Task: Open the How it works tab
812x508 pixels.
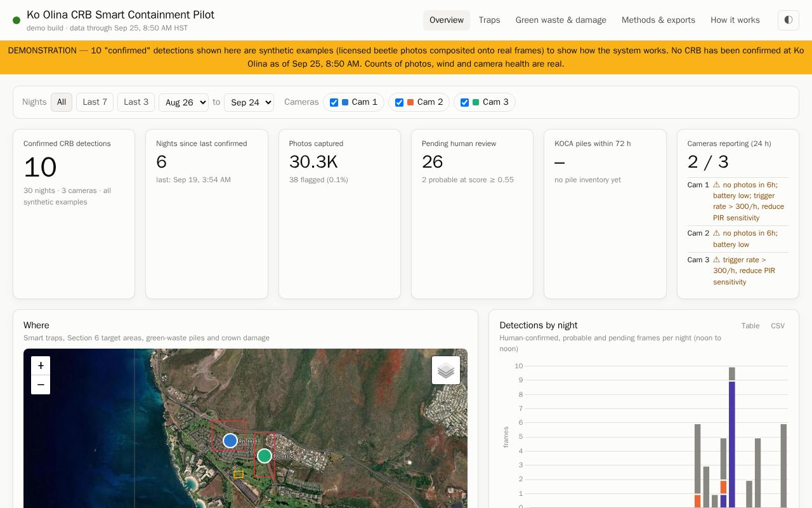Action: tap(735, 20)
